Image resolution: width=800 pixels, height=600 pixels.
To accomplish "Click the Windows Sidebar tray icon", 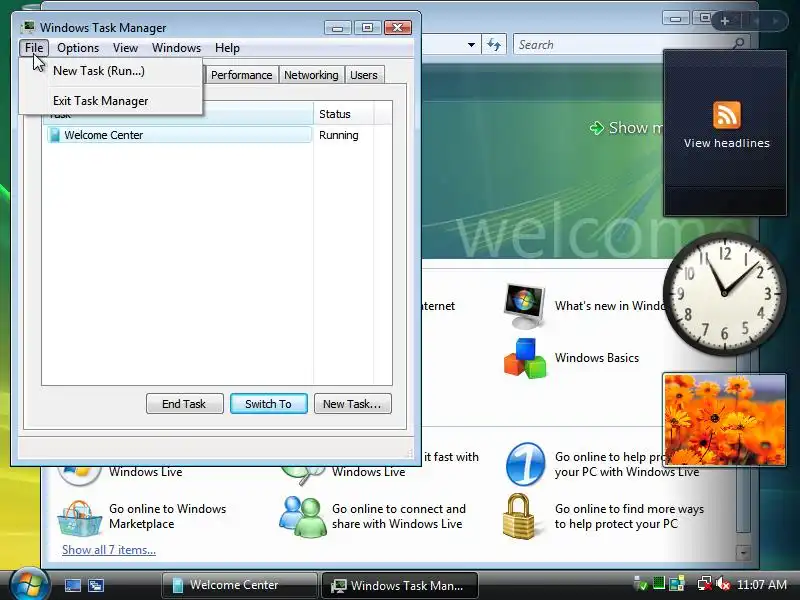I will tap(677, 583).
